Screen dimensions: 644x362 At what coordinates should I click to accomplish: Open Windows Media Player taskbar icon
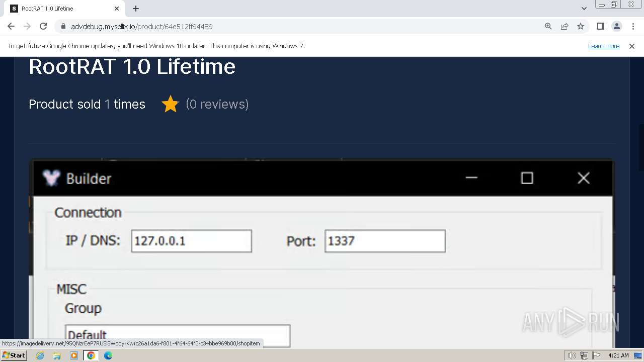pyautogui.click(x=74, y=355)
